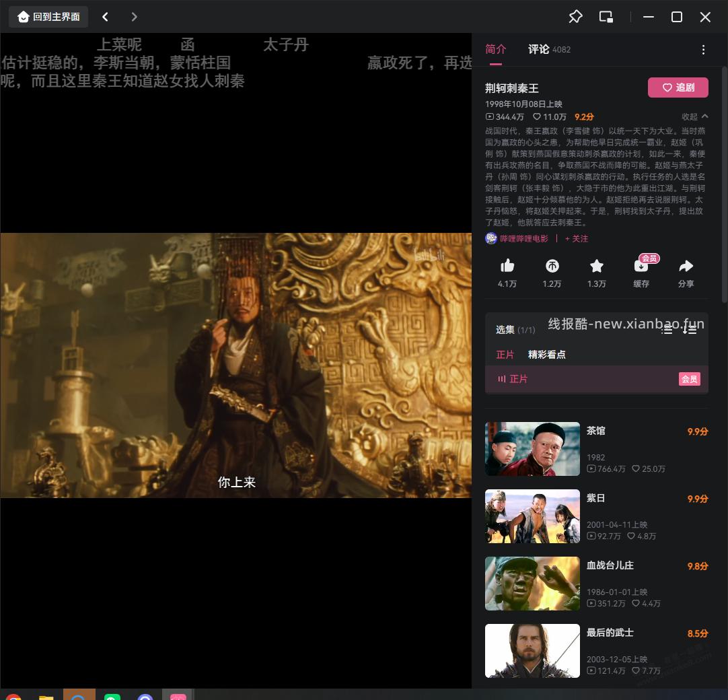Open the pink Bilibili taskbar icon
This screenshot has height=700, width=728.
178,696
